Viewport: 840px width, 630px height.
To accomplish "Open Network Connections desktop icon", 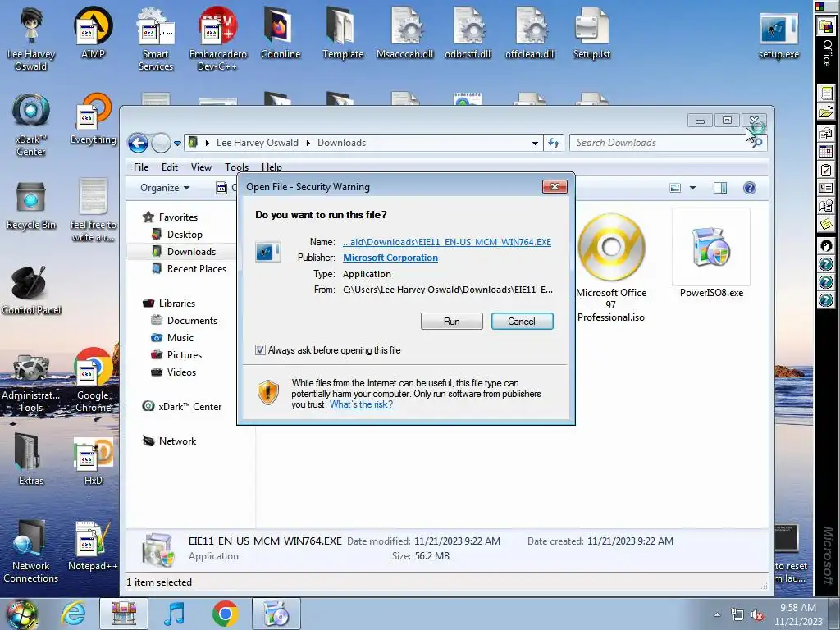I will point(31,552).
